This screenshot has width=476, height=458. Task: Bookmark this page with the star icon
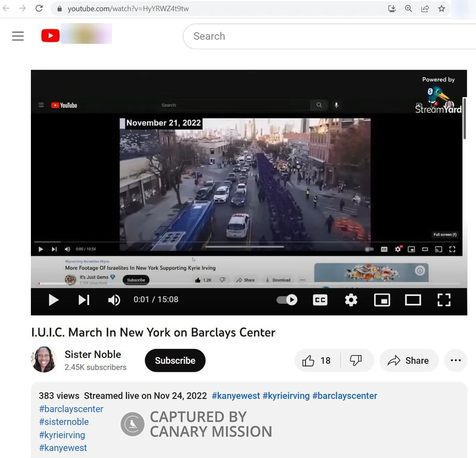tap(442, 8)
